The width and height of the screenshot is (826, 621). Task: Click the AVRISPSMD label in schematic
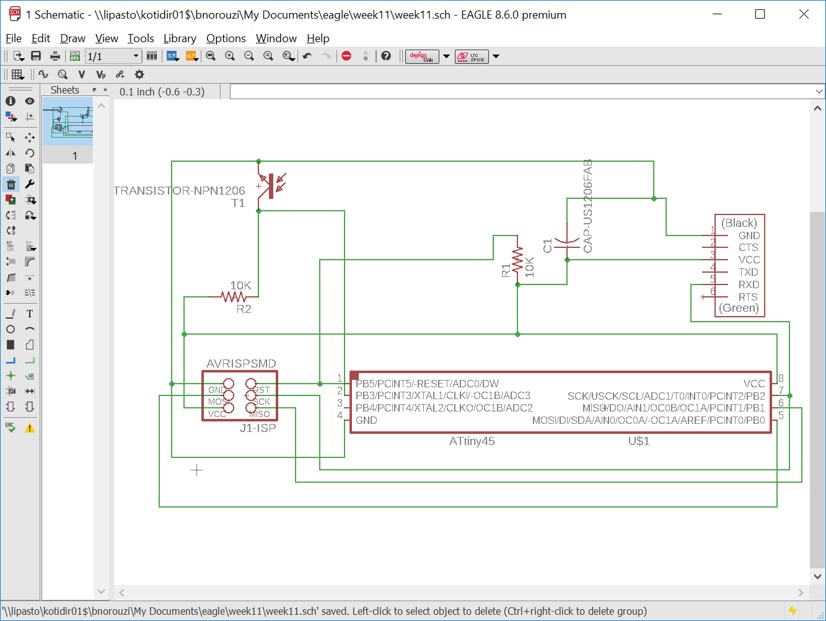pyautogui.click(x=241, y=363)
